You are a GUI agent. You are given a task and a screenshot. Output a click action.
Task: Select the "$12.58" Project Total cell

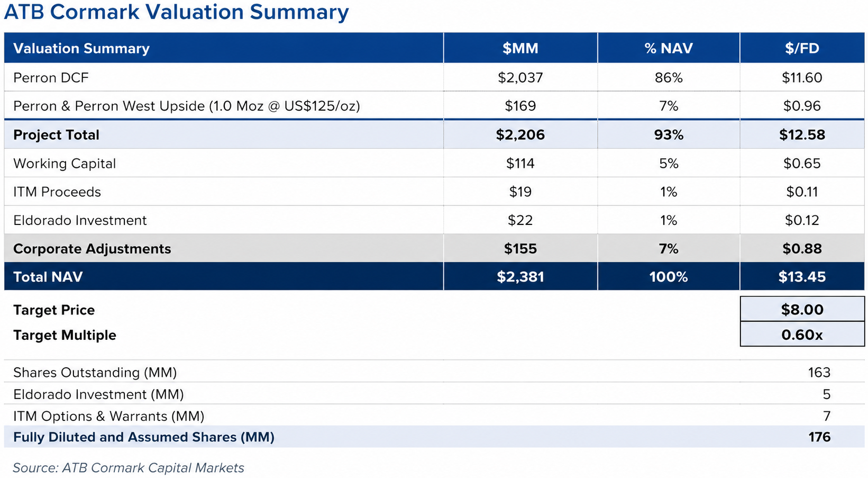click(x=802, y=135)
